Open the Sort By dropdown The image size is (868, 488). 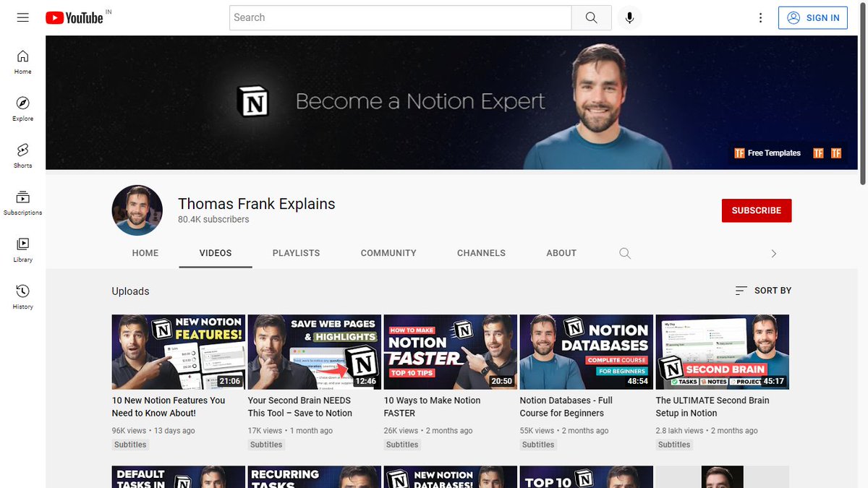point(763,291)
